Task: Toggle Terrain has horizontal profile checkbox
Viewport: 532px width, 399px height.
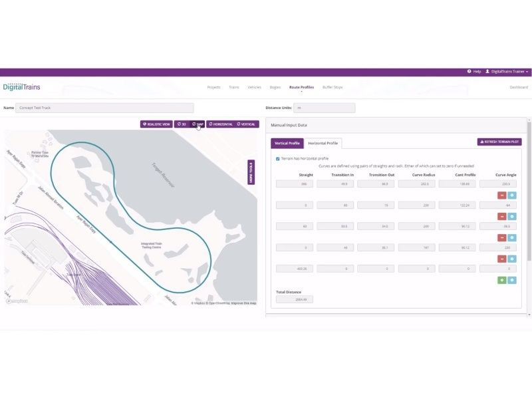Action: tap(277, 159)
